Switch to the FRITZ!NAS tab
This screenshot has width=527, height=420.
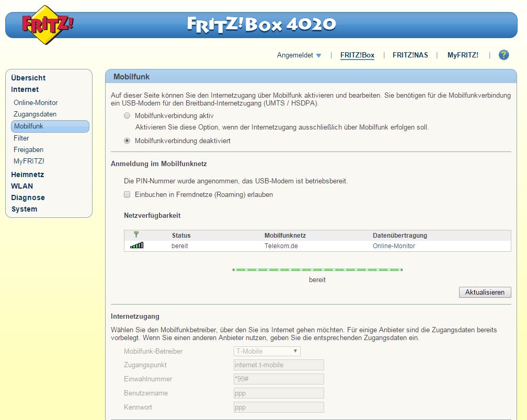pyautogui.click(x=410, y=54)
